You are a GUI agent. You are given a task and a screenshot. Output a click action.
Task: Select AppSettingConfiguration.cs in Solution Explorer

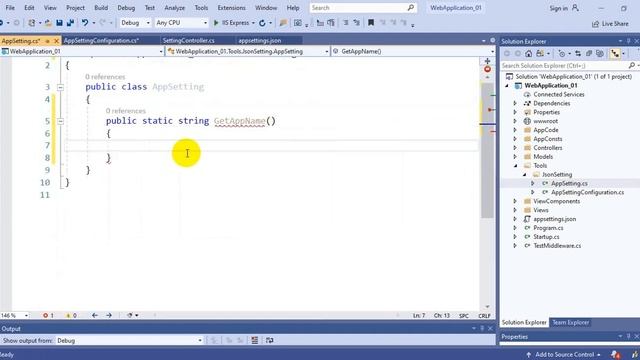point(587,192)
